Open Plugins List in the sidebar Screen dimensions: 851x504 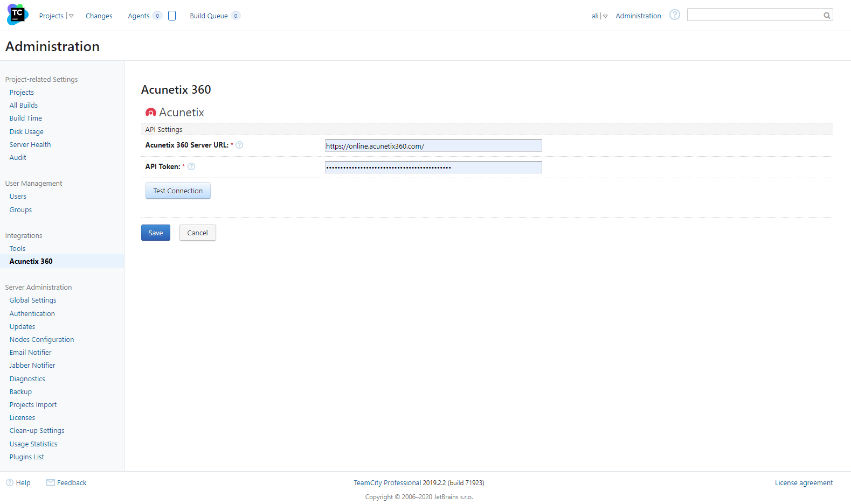coord(26,457)
